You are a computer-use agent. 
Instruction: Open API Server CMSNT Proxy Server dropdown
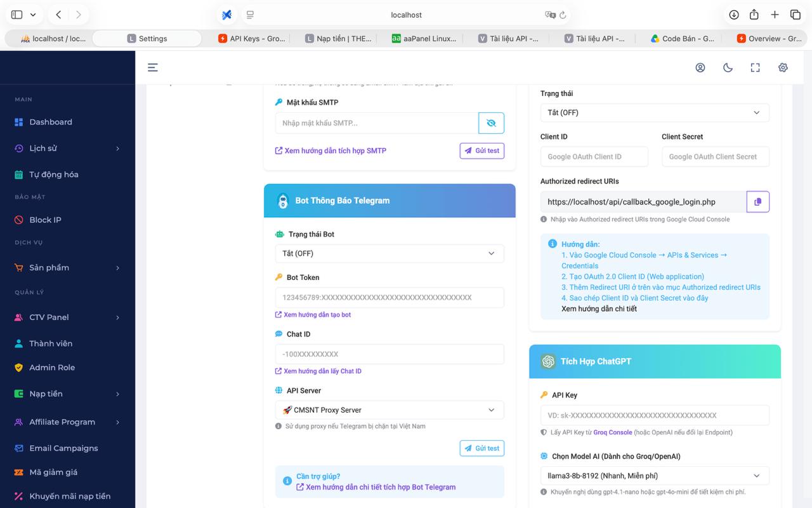coord(390,410)
